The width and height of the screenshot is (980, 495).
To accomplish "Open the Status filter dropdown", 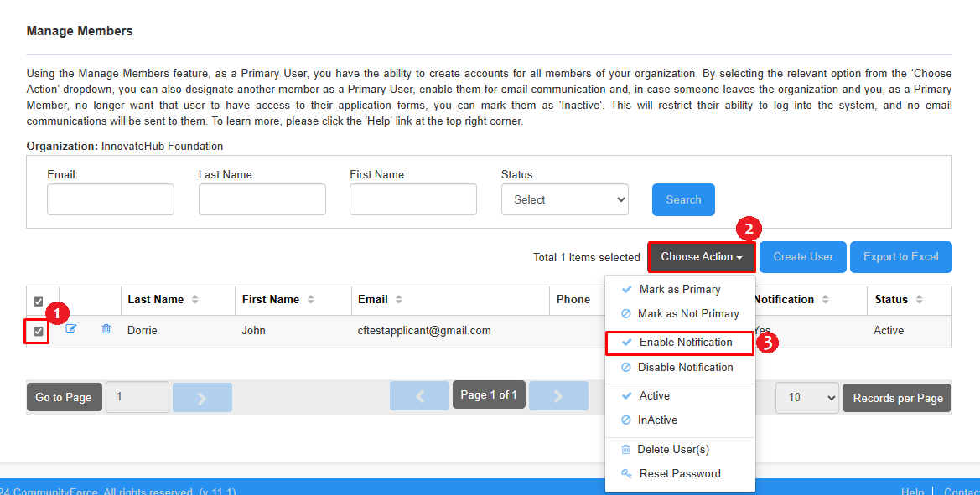I will pos(565,199).
